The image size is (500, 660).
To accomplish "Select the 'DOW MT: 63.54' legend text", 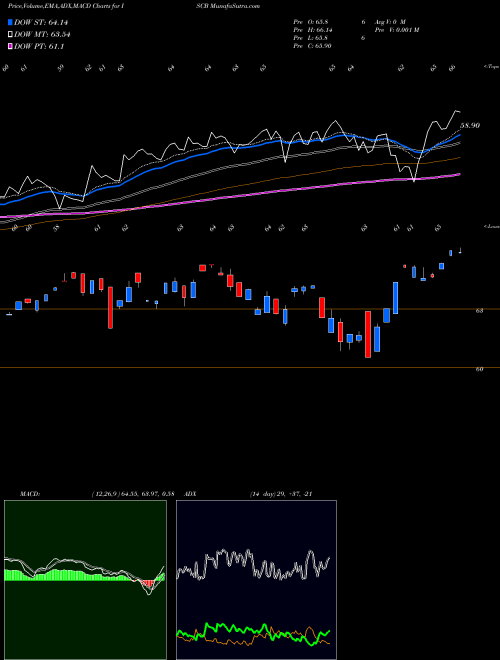I will [42, 35].
